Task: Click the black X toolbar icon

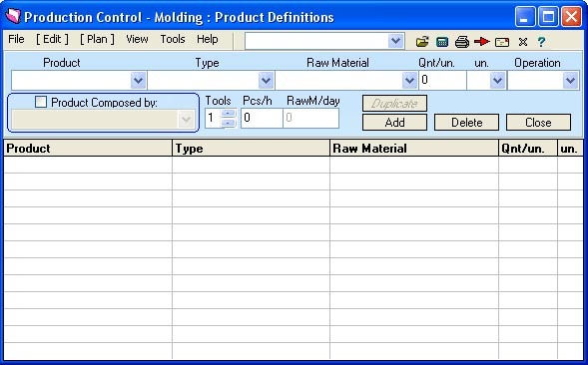Action: point(523,42)
